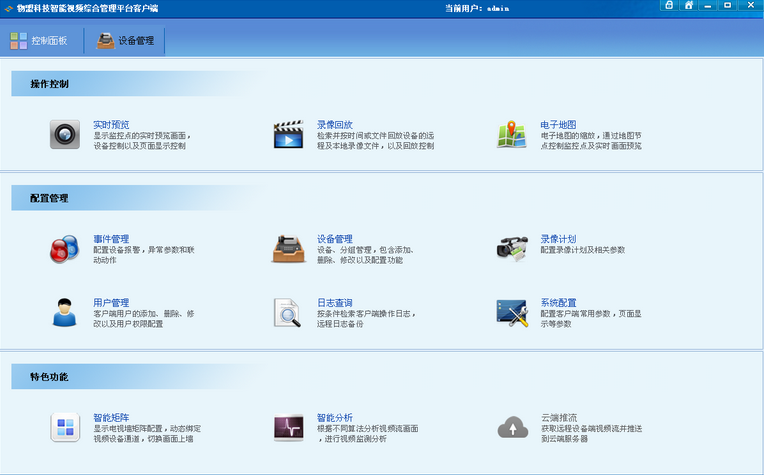Viewport: 765px width, 475px height.
Task: Click the 录像计划 camcorder icon
Action: pos(512,249)
